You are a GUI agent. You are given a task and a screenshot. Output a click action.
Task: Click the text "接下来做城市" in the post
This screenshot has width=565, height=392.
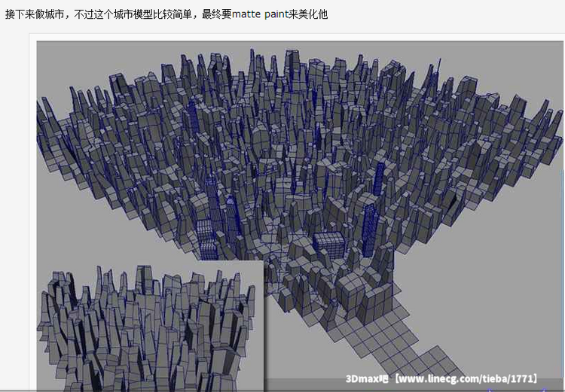tap(35, 14)
